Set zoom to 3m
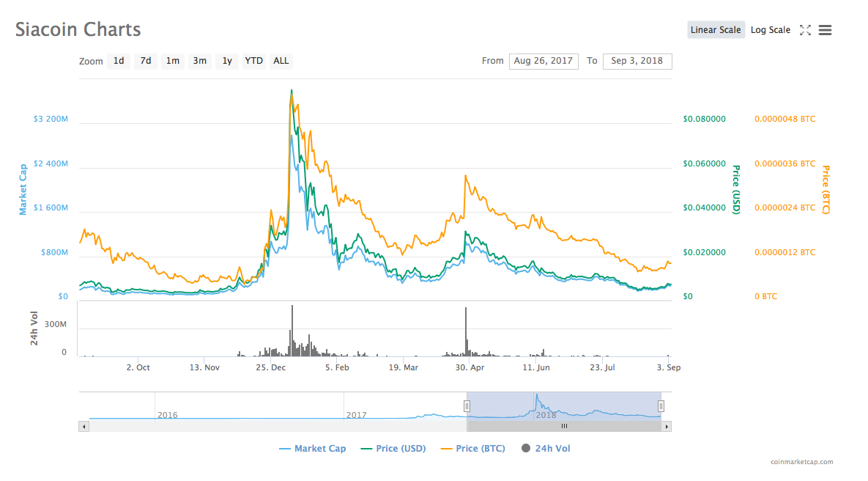The height and width of the screenshot is (481, 868). 200,61
